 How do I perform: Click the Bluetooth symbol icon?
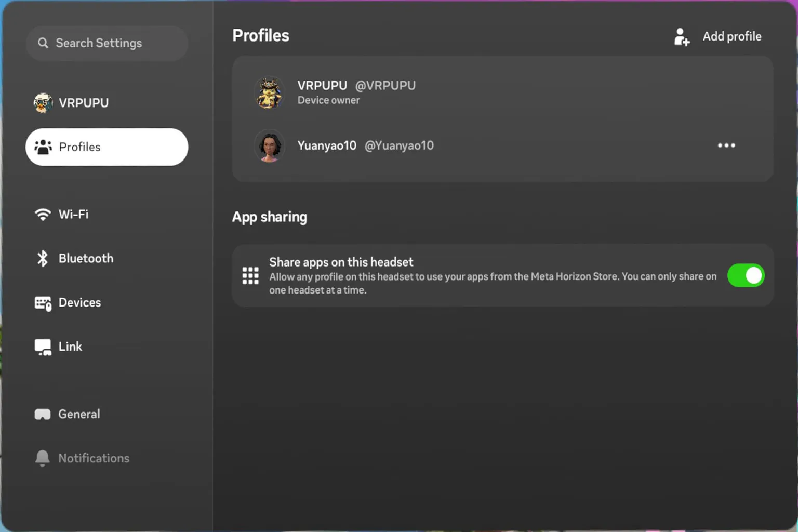tap(43, 258)
